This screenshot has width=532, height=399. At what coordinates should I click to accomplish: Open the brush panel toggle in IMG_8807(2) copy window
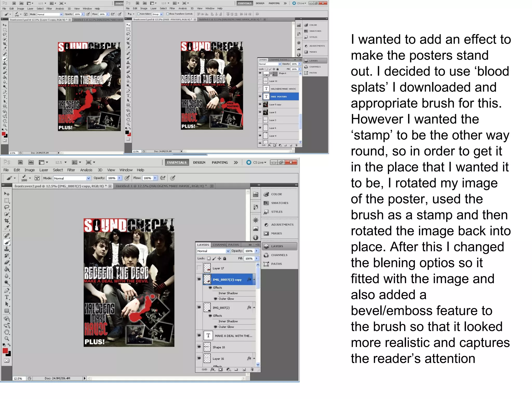pyautogui.click(x=37, y=178)
